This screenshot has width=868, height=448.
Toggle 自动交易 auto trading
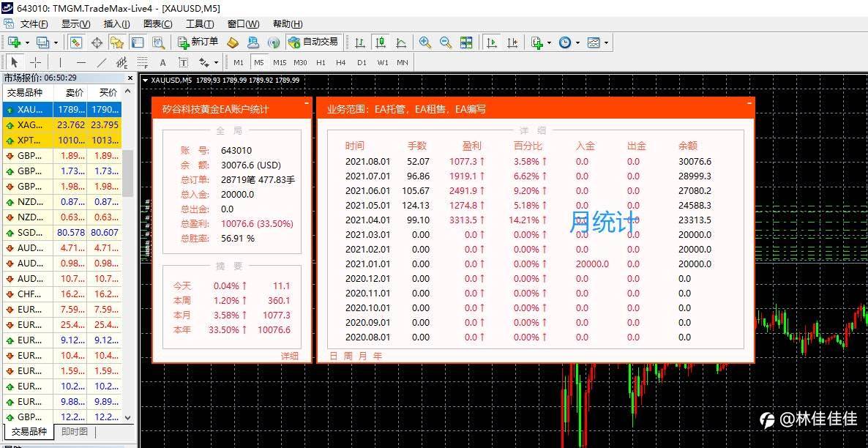[313, 42]
